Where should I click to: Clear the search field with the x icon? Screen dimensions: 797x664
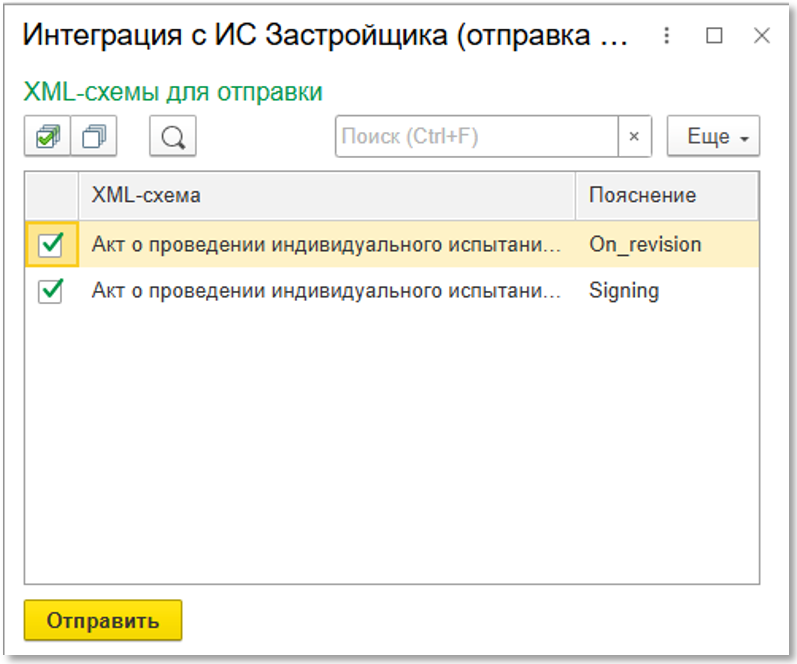[x=634, y=137]
